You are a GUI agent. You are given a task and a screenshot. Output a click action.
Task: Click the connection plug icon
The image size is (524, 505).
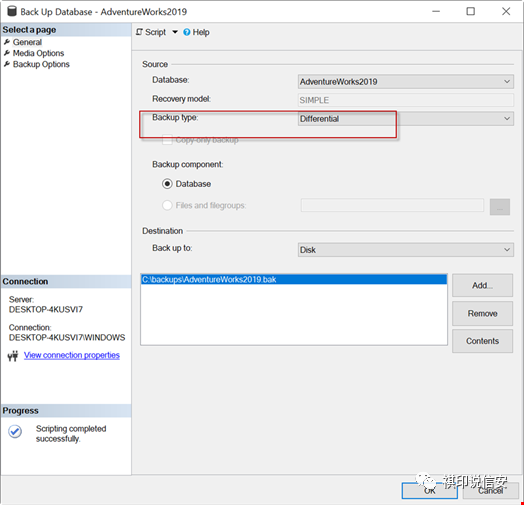point(13,356)
